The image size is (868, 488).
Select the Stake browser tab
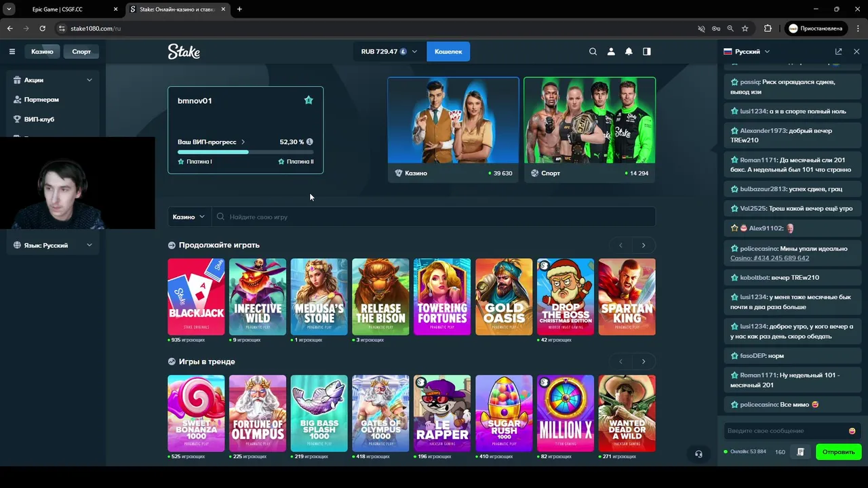pyautogui.click(x=178, y=9)
